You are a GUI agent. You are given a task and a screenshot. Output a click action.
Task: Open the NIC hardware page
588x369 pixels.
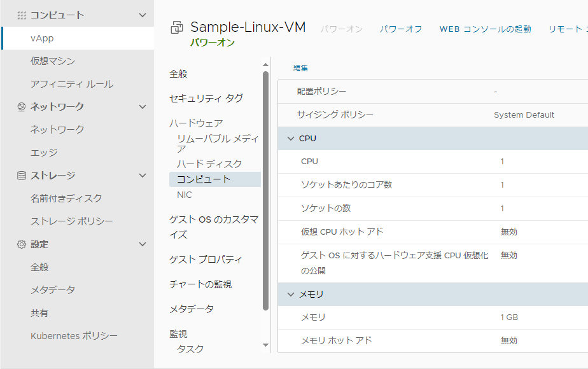click(x=185, y=195)
